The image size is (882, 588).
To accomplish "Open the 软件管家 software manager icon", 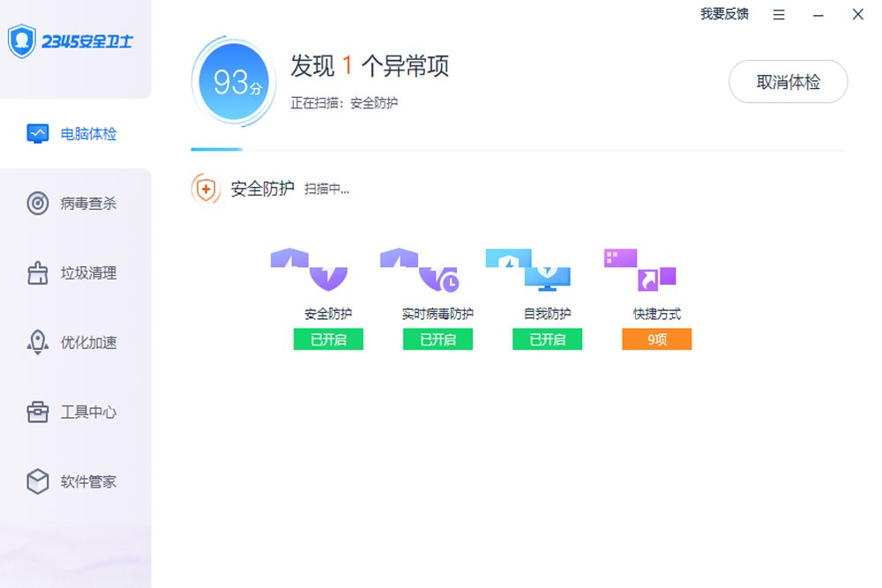I will click(37, 482).
